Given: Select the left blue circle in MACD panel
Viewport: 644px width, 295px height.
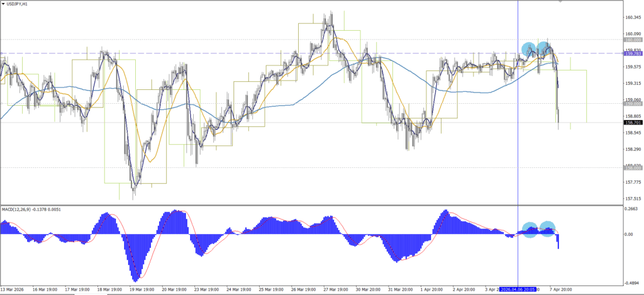Looking at the screenshot, I should 530,229.
